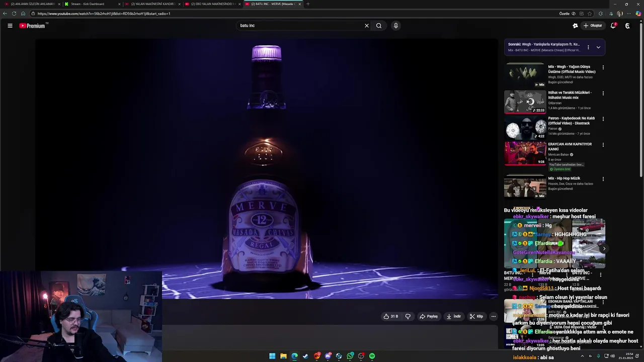The width and height of the screenshot is (644, 362).
Task: Open the Oluştur create button
Action: [x=593, y=26]
